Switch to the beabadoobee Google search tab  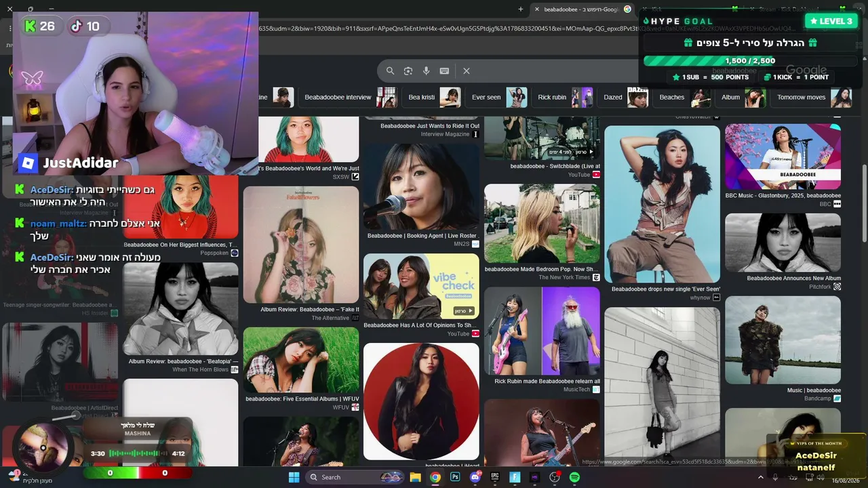click(580, 9)
